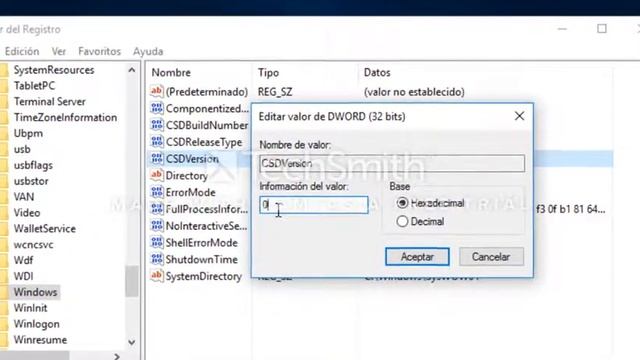Click the tree horizontal scrollbar right arrow

[117, 356]
